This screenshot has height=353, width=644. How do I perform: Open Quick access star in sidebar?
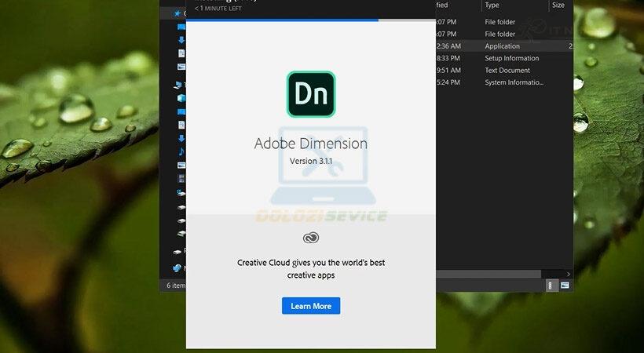[177, 13]
